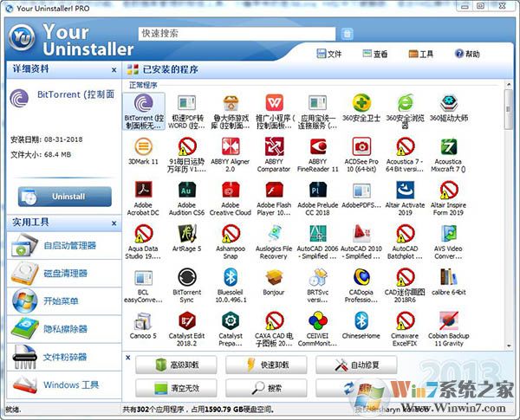Screen dimensions: 520x420
Task: Select Altair Inspire Form 2019 icon
Action: click(x=449, y=190)
